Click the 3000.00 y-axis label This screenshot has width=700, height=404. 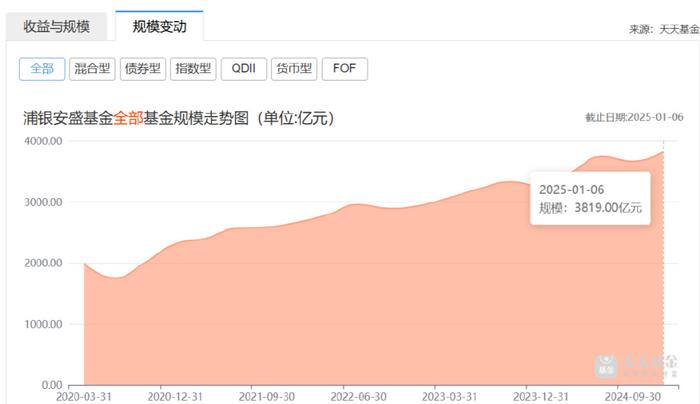(x=43, y=202)
